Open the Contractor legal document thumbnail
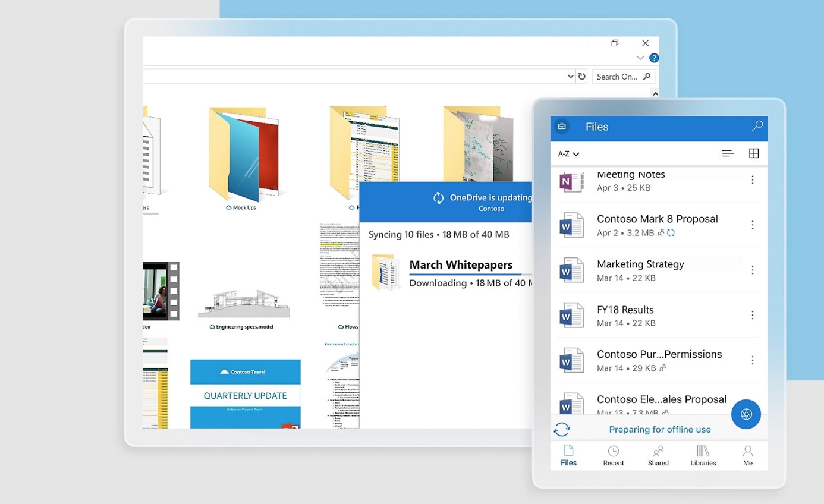The height and width of the screenshot is (504, 824). [342, 385]
